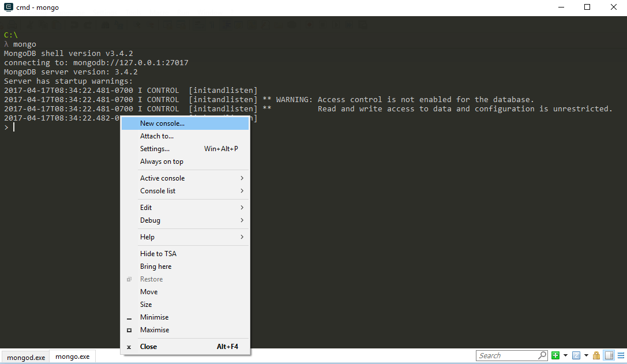Open Settings... from the context menu
This screenshot has width=627, height=364.
(185, 149)
